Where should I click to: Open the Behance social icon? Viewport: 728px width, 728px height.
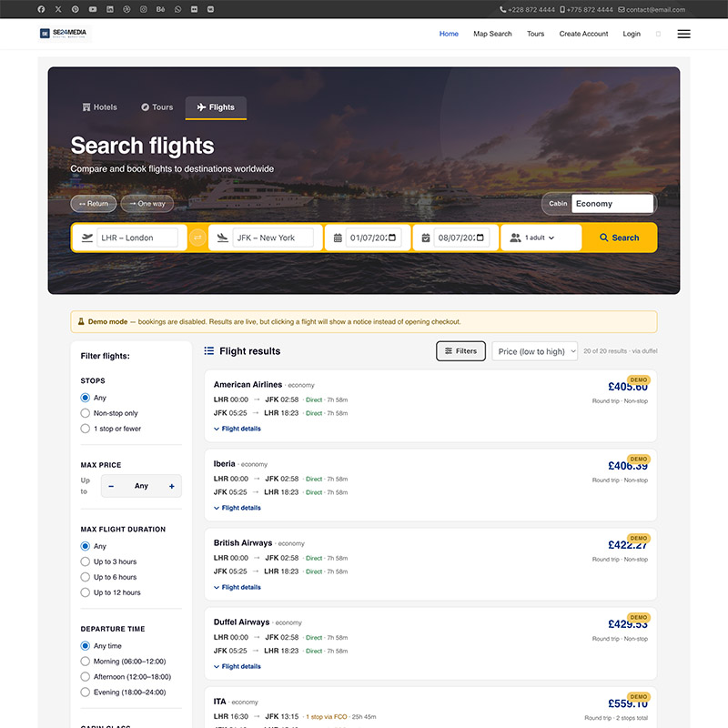coord(160,9)
